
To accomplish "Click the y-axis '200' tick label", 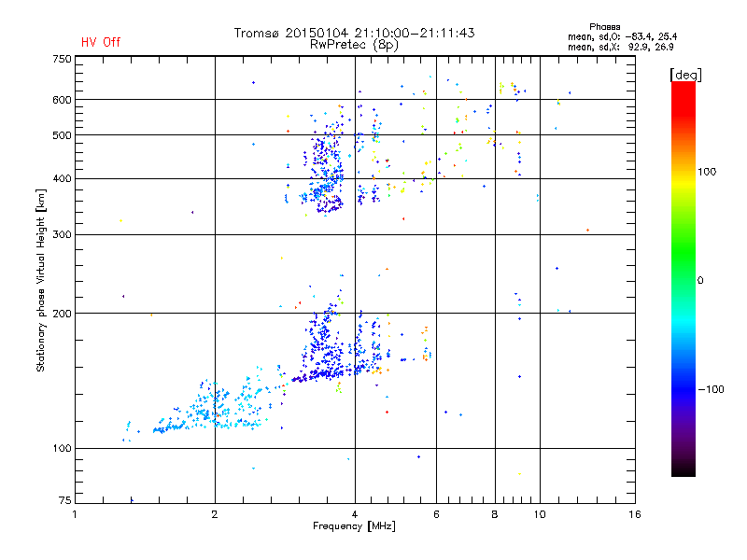I will pyautogui.click(x=62, y=314).
